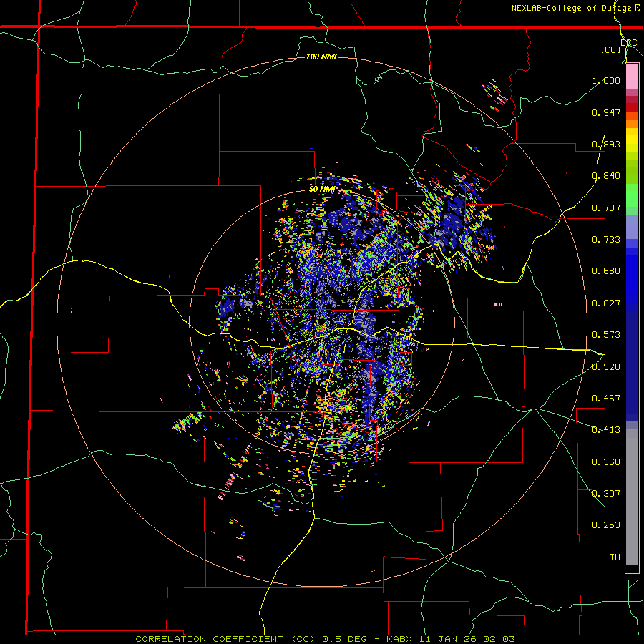Click the 50 NMI range ring label
The height and width of the screenshot is (644, 644).
tap(323, 190)
